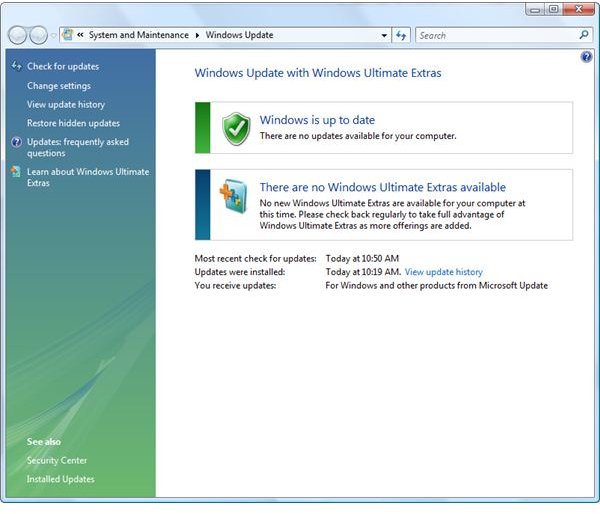Screen dimensions: 600x514
Task: Open the address bar history dropdown
Action: point(384,36)
